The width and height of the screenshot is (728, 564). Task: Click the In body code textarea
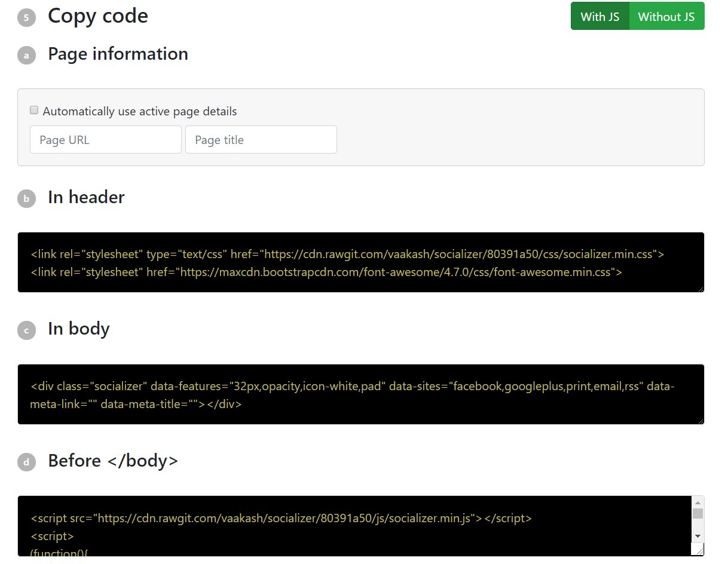click(x=361, y=394)
